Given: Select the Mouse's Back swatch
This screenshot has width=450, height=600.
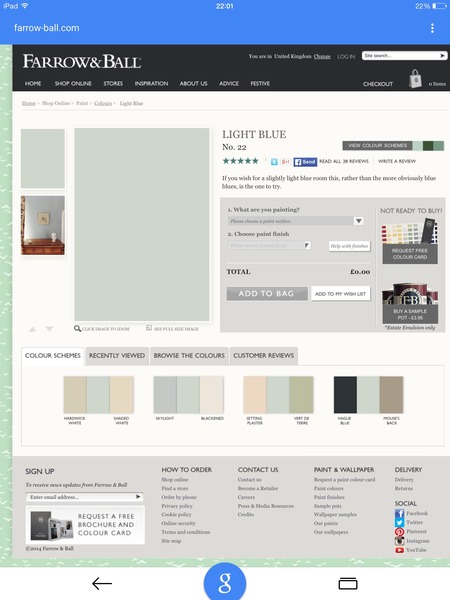Looking at the screenshot, I should [391, 395].
